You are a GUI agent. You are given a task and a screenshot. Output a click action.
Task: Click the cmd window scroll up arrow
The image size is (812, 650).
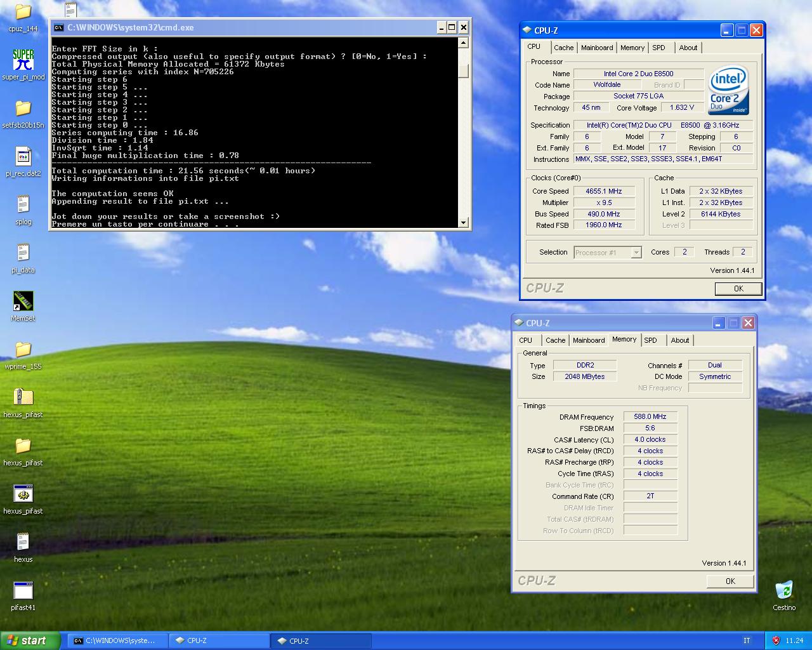coord(463,43)
